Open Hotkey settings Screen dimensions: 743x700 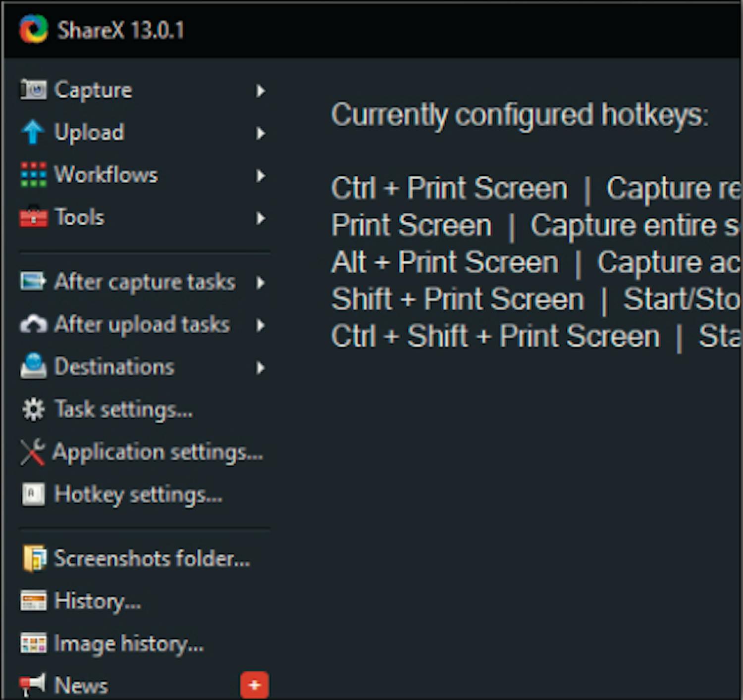tap(138, 495)
